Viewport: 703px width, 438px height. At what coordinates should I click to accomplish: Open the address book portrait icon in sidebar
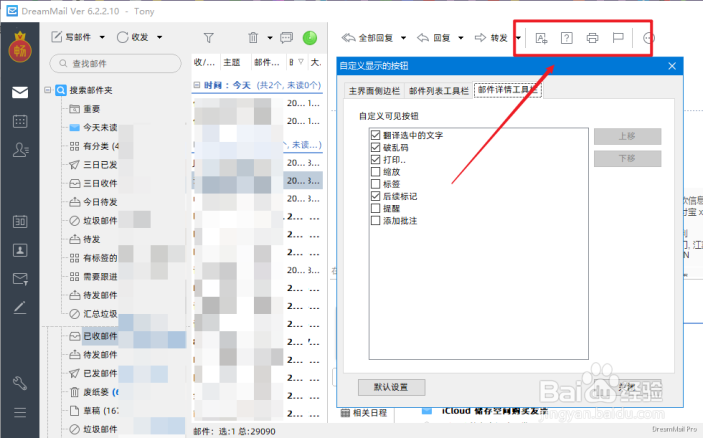[x=20, y=250]
